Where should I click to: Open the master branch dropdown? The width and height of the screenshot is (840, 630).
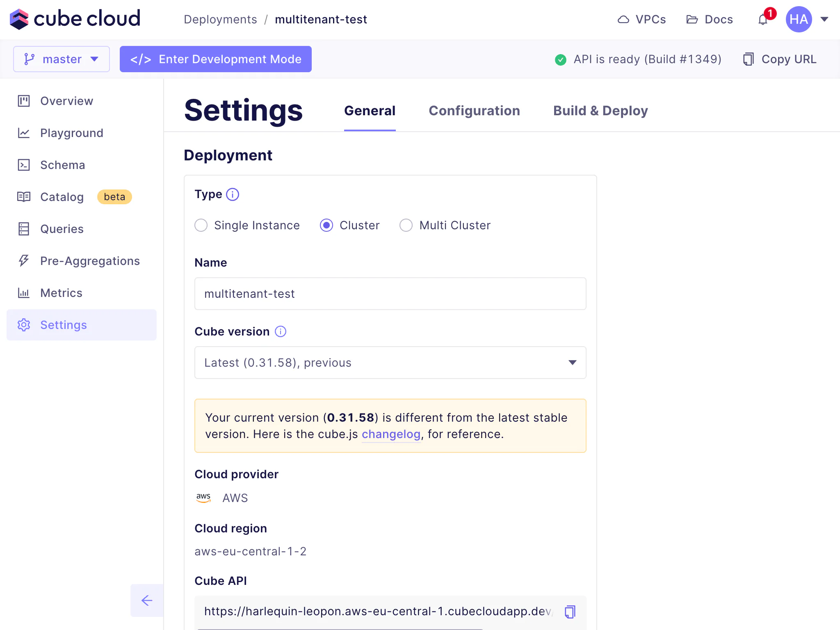62,59
